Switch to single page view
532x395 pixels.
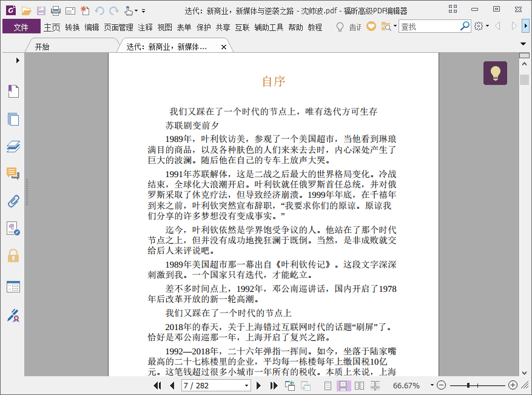click(328, 386)
